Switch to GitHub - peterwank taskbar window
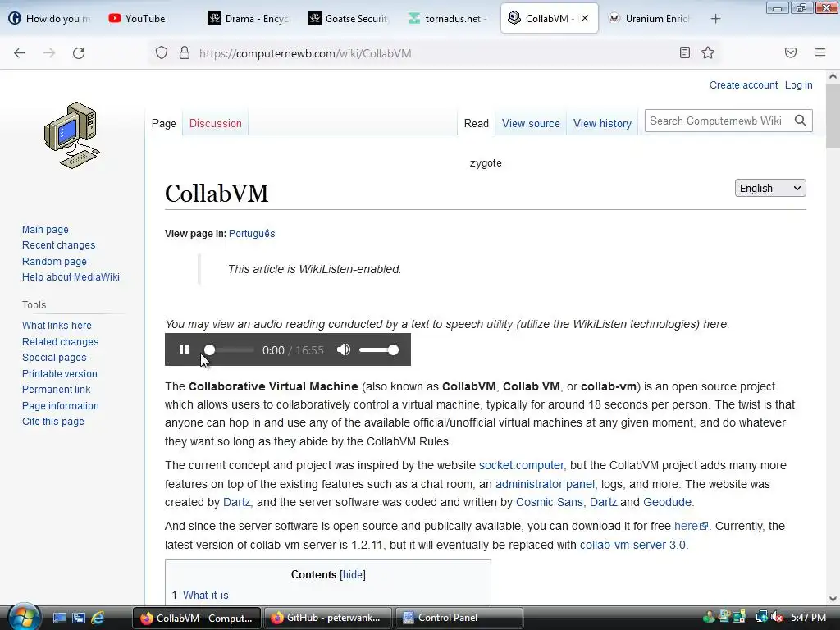840x630 pixels. 328,618
